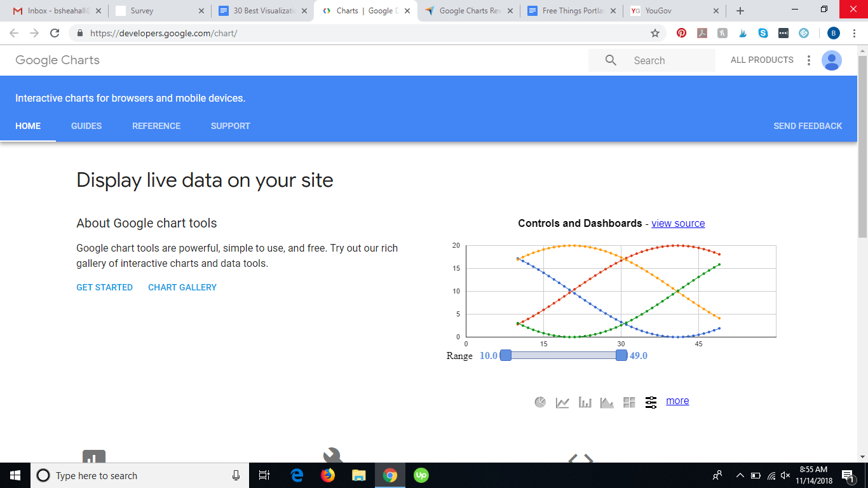This screenshot has height=488, width=868.
Task: Go back to previous page
Action: tap(14, 33)
